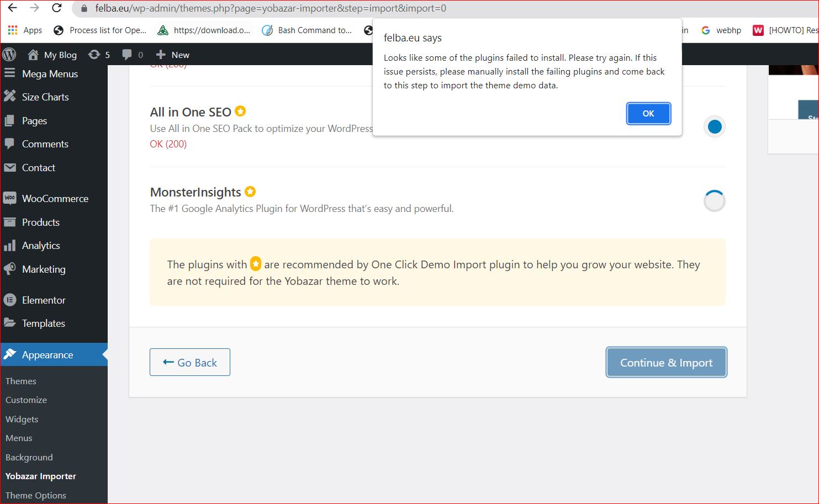This screenshot has width=819, height=504.
Task: Open Yobazar Importer under Appearance
Action: 41,476
